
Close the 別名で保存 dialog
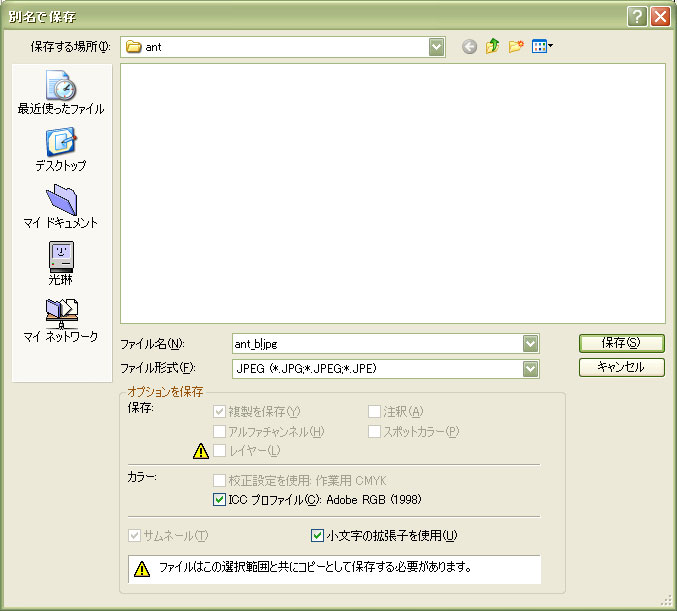pos(660,17)
